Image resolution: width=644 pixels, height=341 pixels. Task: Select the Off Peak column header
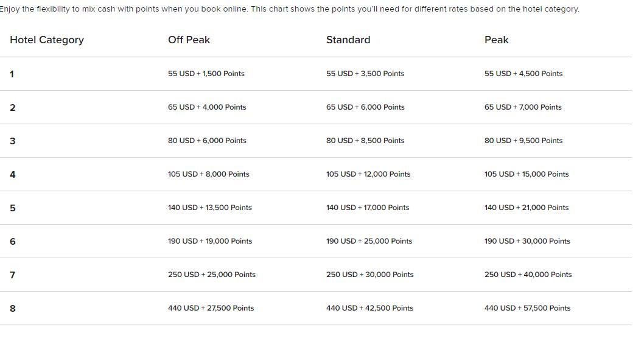[x=189, y=40]
